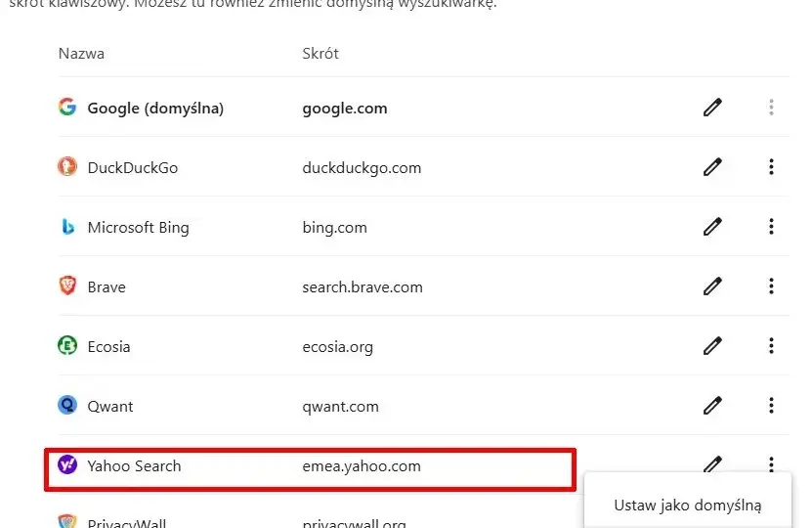Open more actions for Yahoo Search

772,463
